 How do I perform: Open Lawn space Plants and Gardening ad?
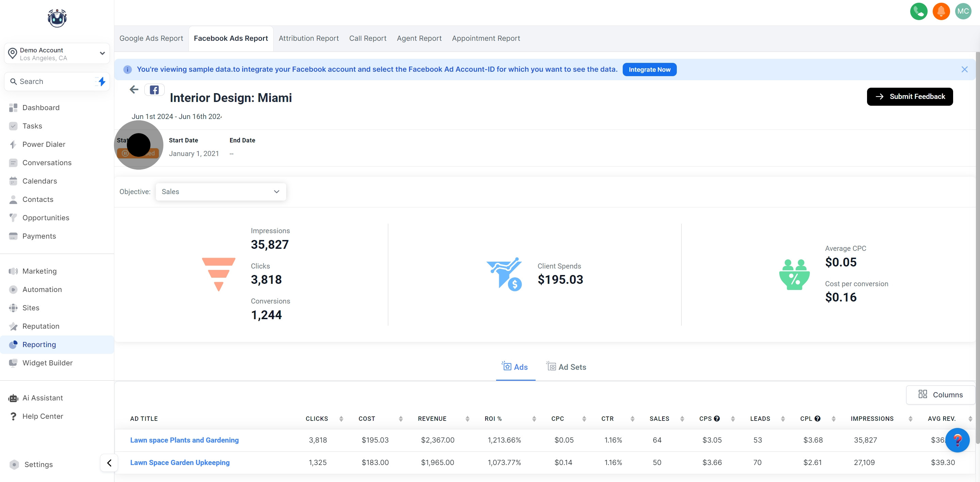[184, 440]
